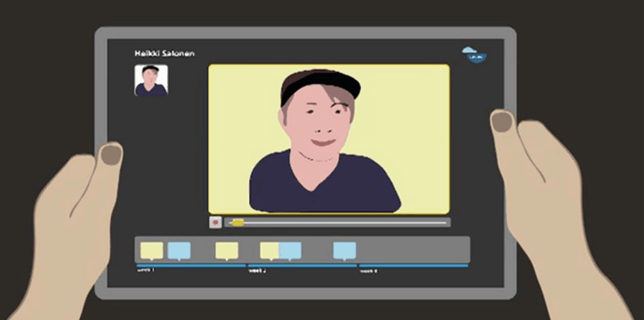Open the last blue note marker in week 2

(x=344, y=251)
